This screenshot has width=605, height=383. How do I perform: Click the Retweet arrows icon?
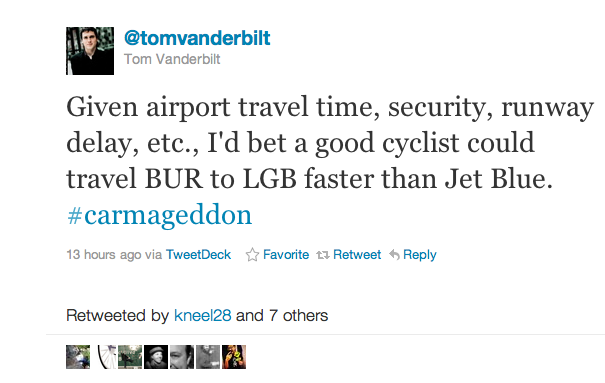click(x=323, y=255)
